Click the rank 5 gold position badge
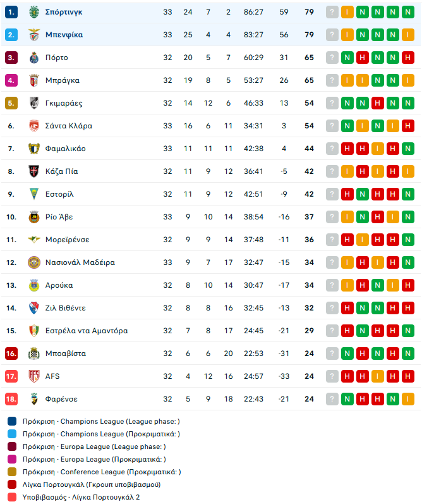 (x=11, y=103)
